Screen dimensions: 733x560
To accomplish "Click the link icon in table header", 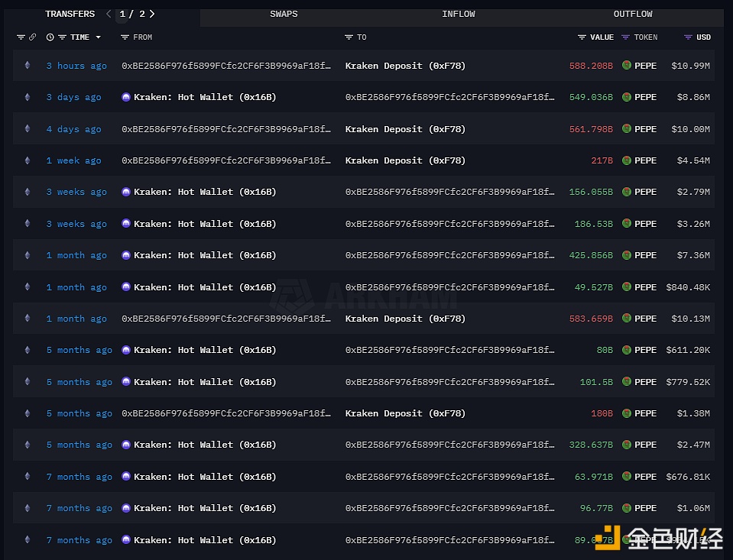I will click(32, 37).
